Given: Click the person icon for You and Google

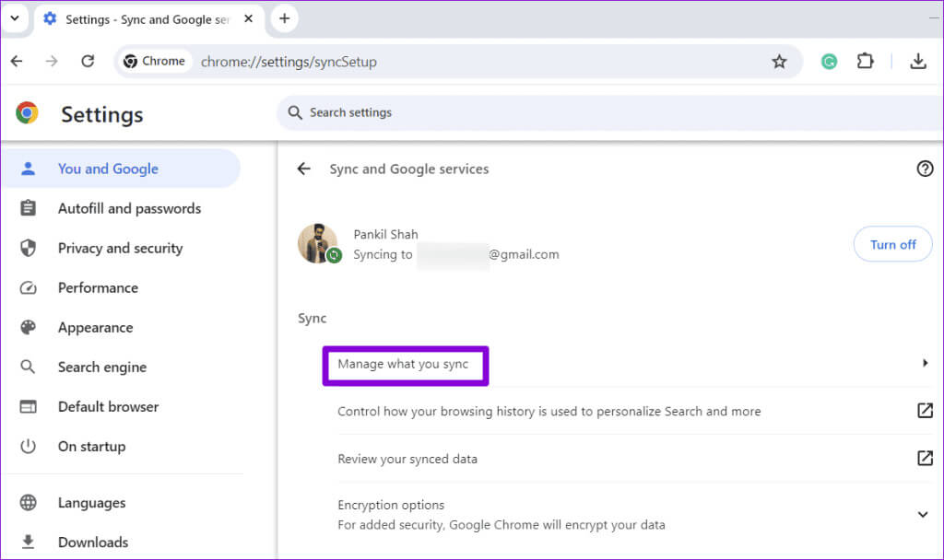Looking at the screenshot, I should click(x=28, y=169).
